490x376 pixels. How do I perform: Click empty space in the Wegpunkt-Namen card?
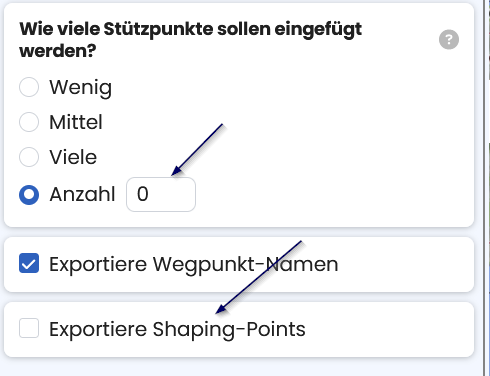tap(403, 265)
